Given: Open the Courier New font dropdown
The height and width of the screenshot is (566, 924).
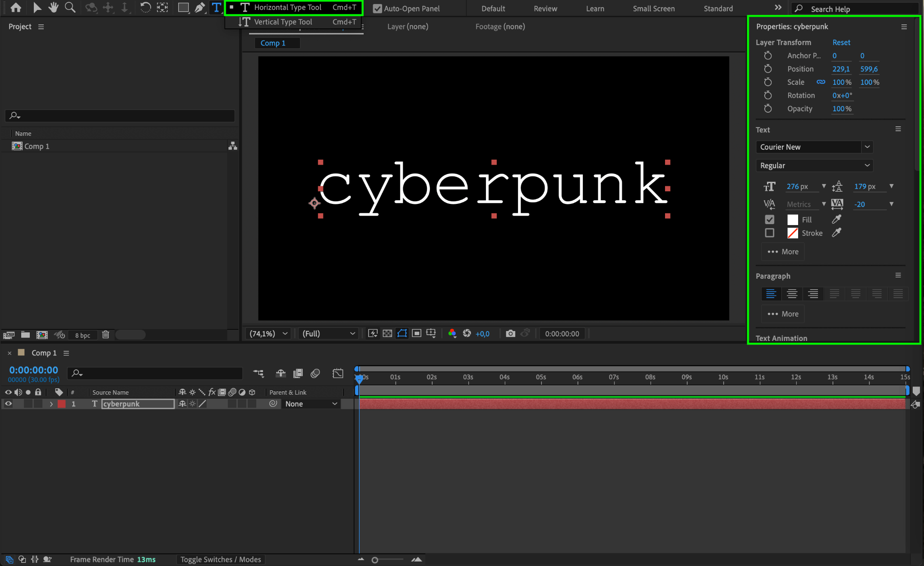Looking at the screenshot, I should point(867,147).
